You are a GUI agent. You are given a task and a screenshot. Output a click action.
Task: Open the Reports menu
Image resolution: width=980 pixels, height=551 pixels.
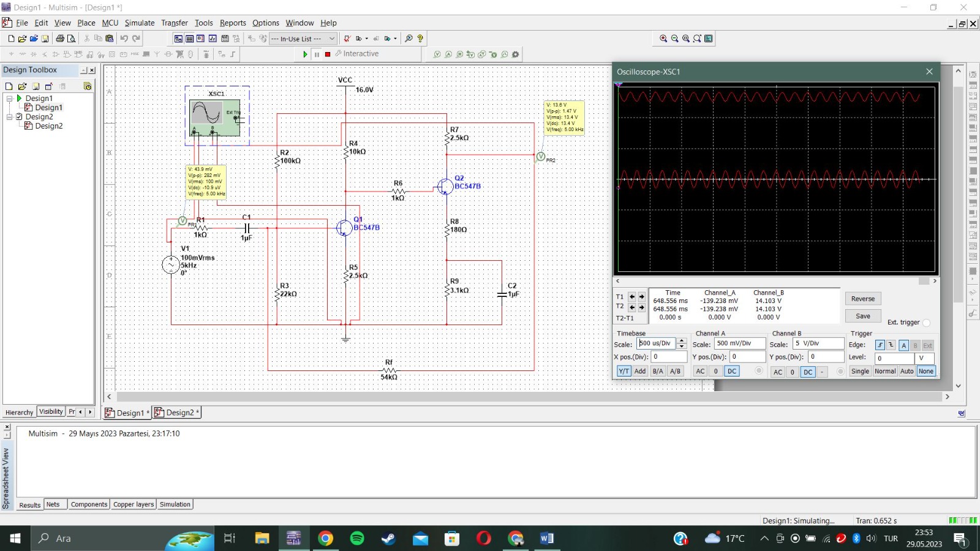233,23
